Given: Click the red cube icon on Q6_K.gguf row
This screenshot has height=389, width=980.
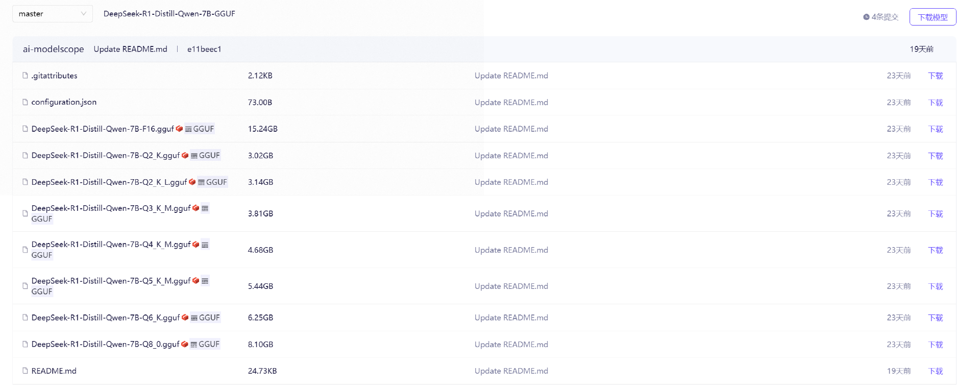Looking at the screenshot, I should (x=185, y=318).
